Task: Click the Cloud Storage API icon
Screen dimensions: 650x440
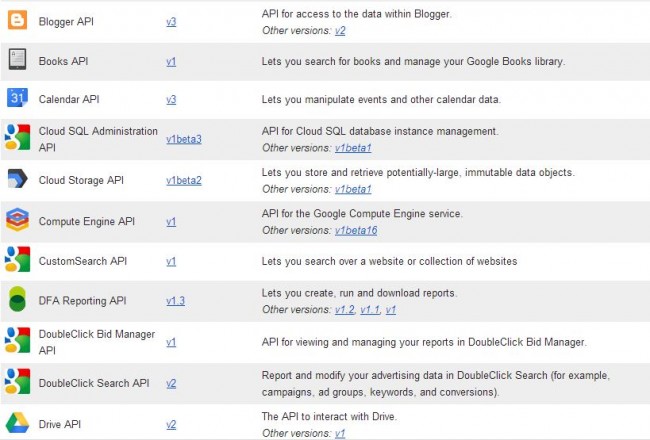Action: [17, 178]
